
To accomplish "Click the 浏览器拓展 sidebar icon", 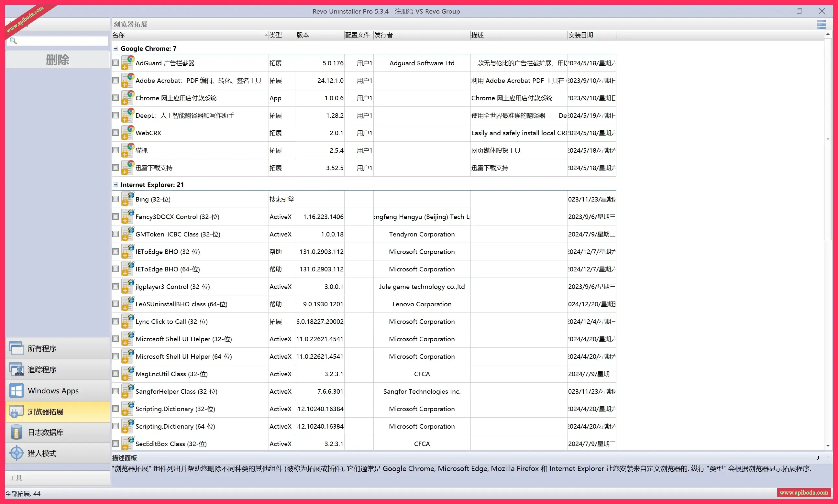I will tap(16, 411).
